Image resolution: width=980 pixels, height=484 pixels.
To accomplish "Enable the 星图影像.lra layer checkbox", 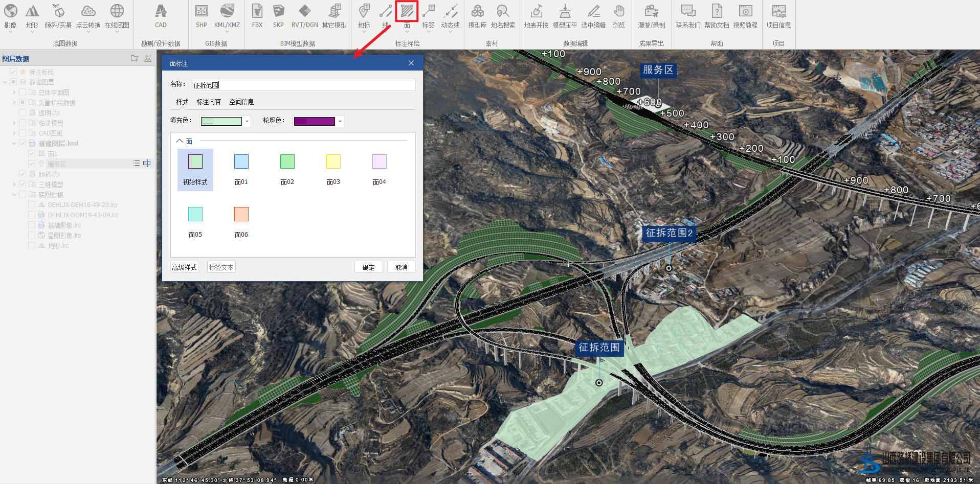I will click(x=32, y=236).
